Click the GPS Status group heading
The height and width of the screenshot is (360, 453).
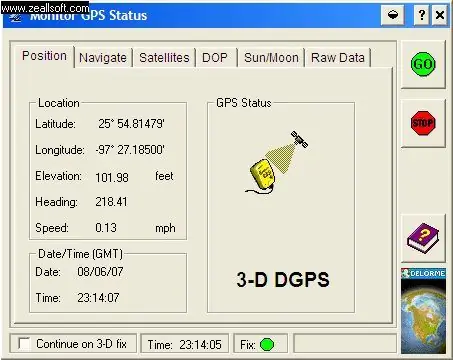click(x=244, y=103)
